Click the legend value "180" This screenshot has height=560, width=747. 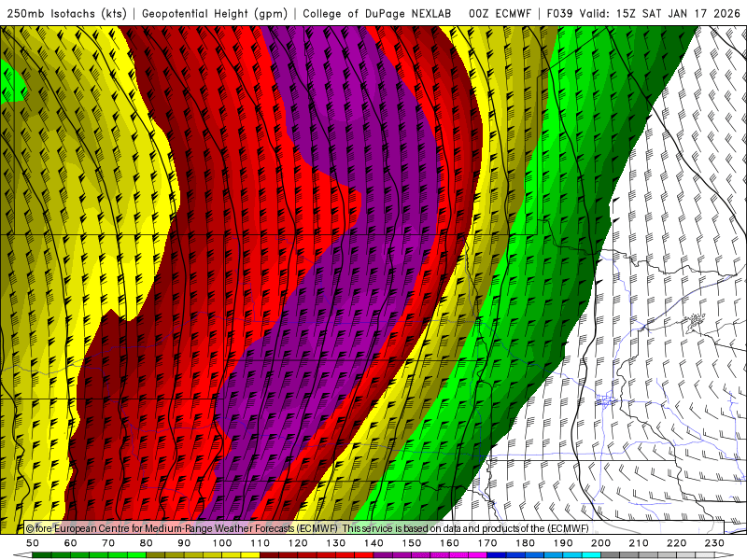click(x=525, y=543)
